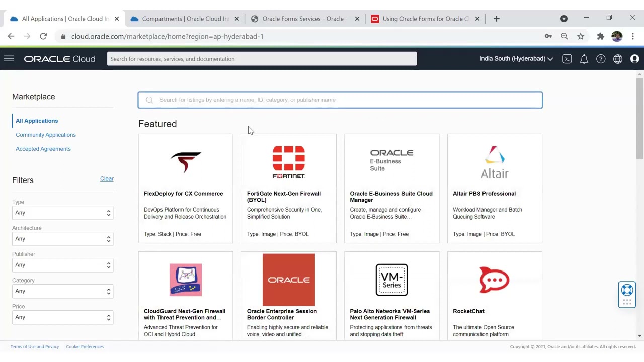
Task: Open the user profile icon in Oracle header
Action: (634, 59)
